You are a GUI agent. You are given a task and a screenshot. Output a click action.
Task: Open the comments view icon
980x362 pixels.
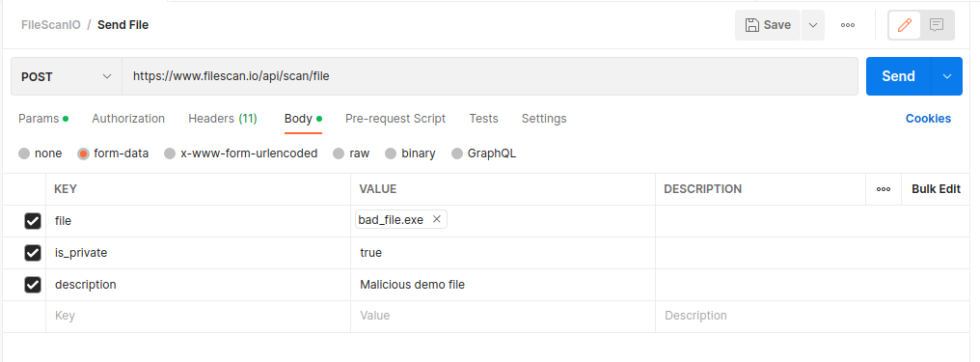tap(937, 25)
